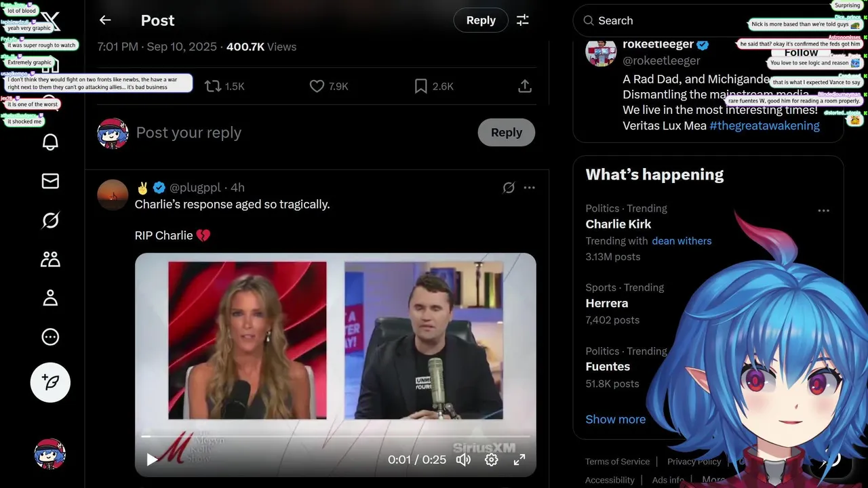Open Notifications bell in sidebar
The height and width of the screenshot is (488, 868).
(50, 142)
